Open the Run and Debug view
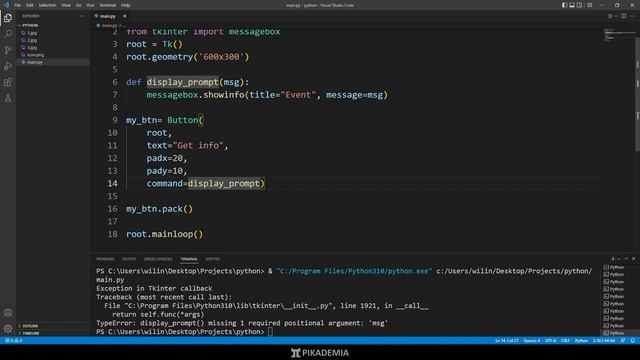The width and height of the screenshot is (640, 360). (8, 66)
